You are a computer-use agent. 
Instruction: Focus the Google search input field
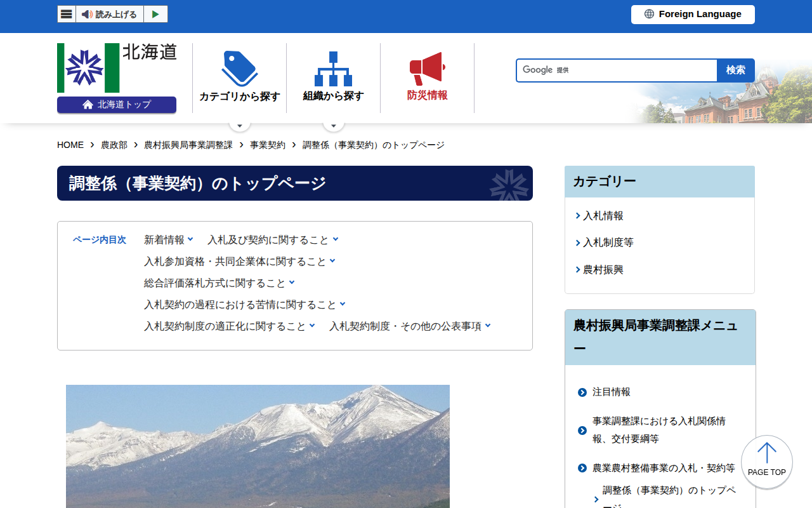(617, 70)
